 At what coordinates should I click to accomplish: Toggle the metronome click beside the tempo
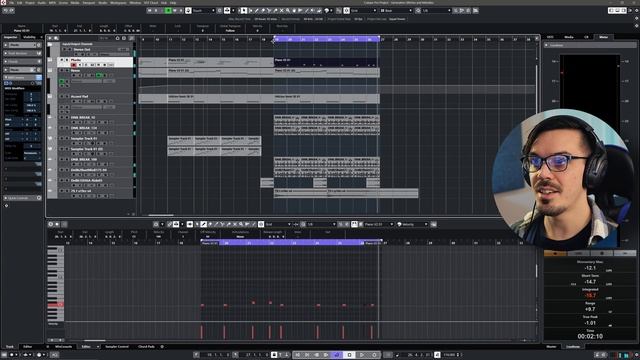[437, 355]
